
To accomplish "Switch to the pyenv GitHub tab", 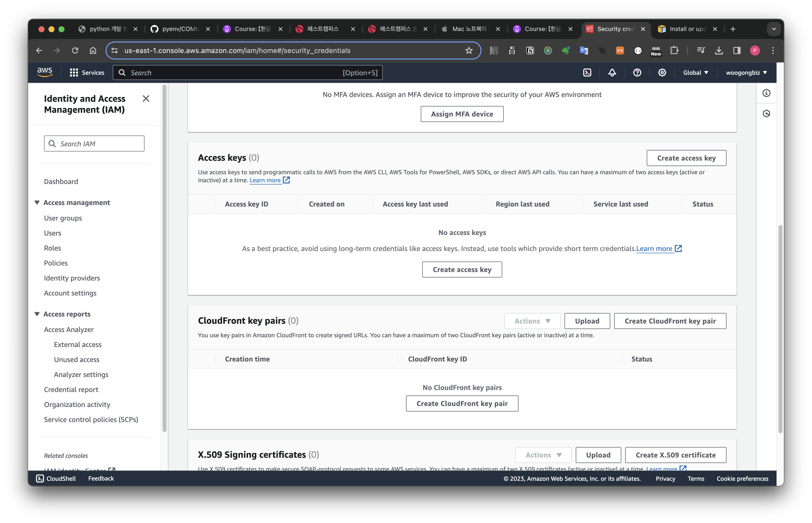I will tap(180, 29).
